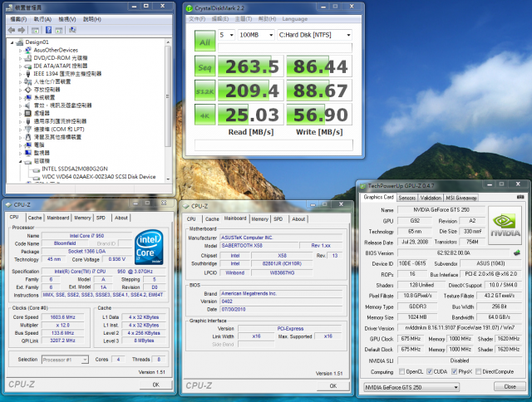Viewport: 532px width, 402px height.
Task: Click the scroll up arrow in Device Manager
Action: [168, 42]
